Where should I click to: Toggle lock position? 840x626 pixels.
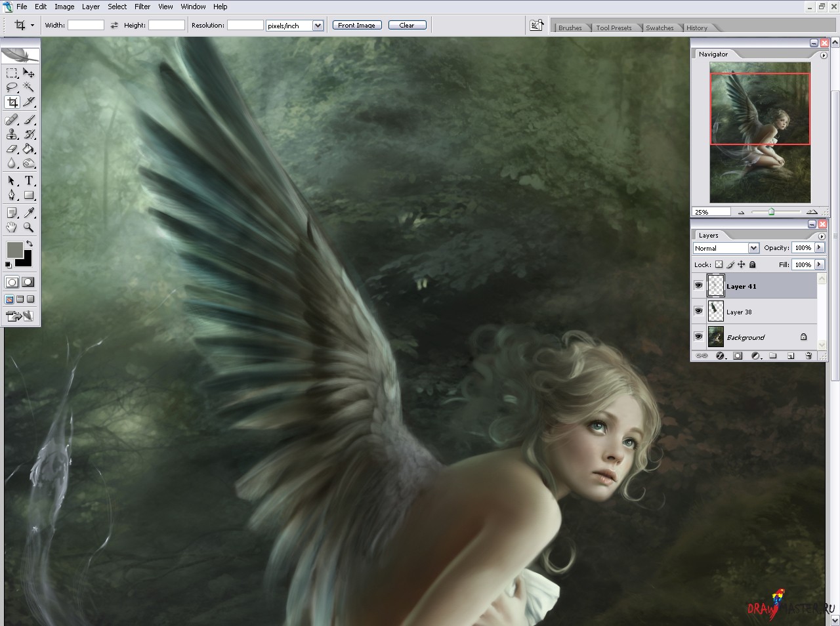coord(742,264)
